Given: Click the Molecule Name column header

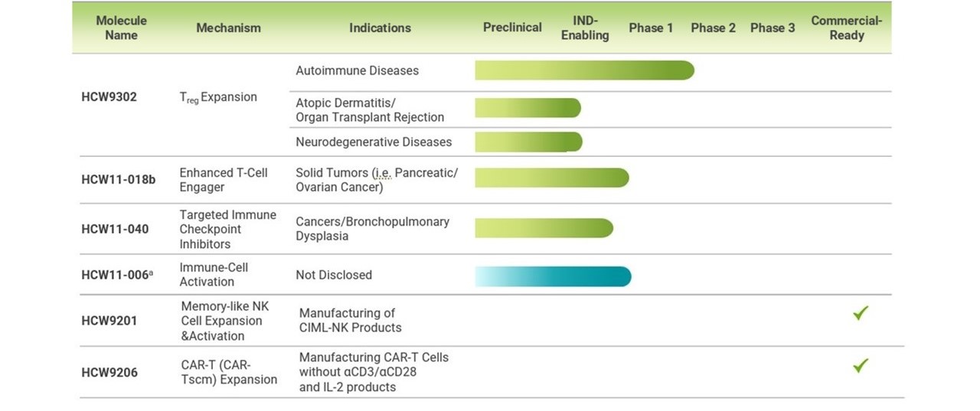Looking at the screenshot, I should (121, 28).
